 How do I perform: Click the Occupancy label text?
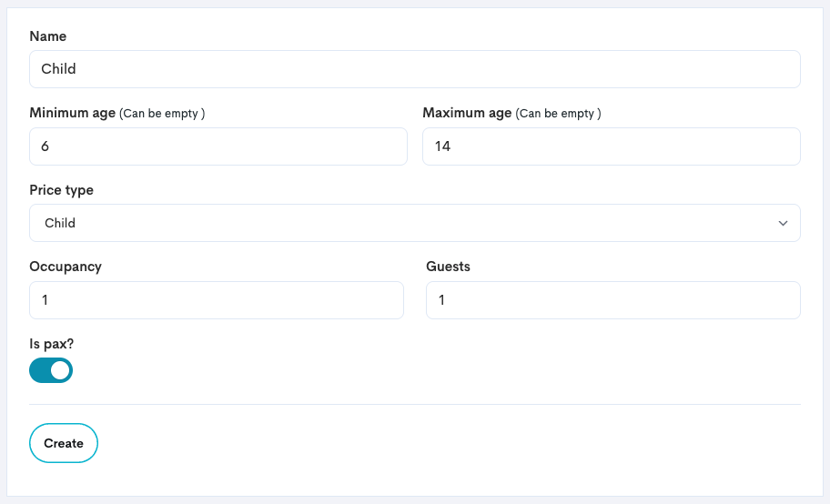(x=66, y=267)
